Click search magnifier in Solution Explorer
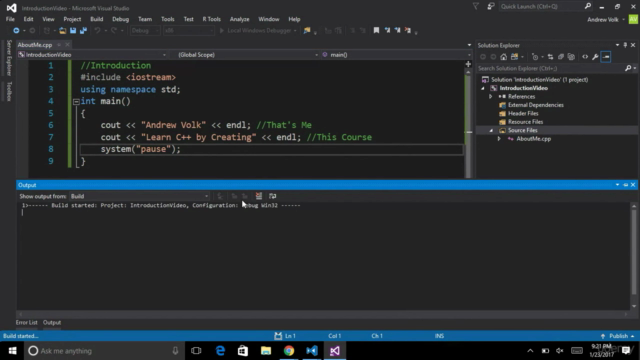This screenshot has height=360, width=640. coord(628,69)
